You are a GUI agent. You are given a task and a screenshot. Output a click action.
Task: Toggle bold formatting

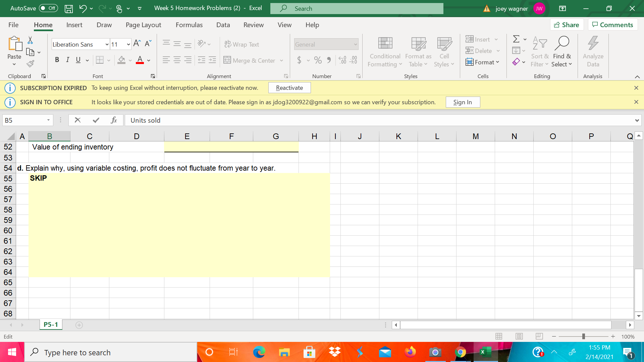(57, 60)
